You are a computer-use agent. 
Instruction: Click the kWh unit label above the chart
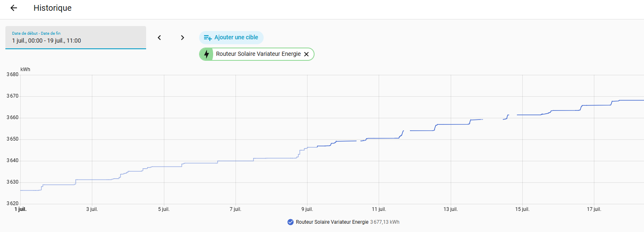[x=25, y=69]
